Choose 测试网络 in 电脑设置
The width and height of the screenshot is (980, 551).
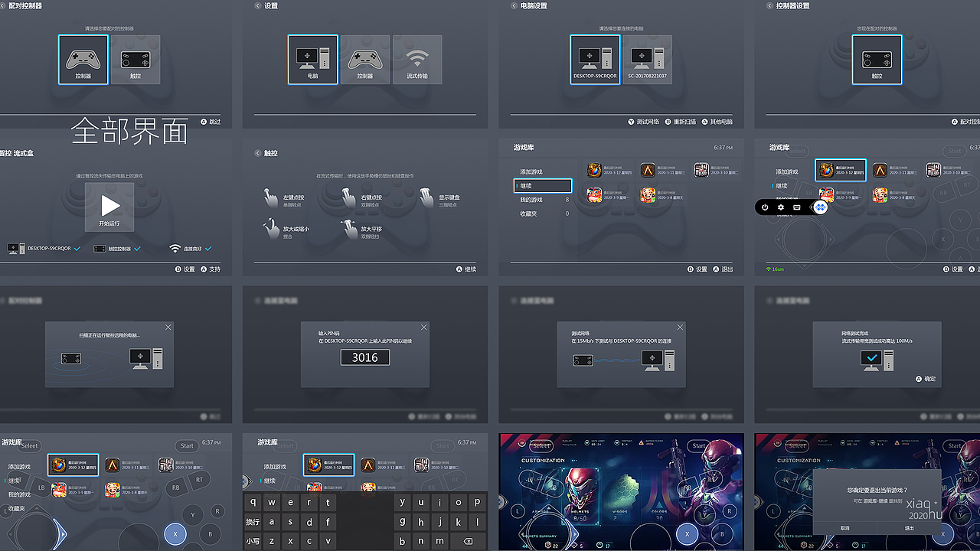click(644, 122)
